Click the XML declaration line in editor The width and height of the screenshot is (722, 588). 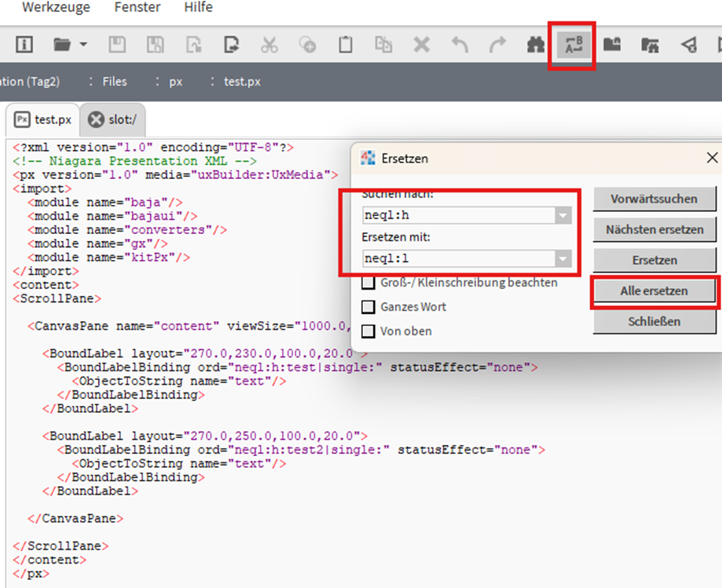(x=153, y=148)
